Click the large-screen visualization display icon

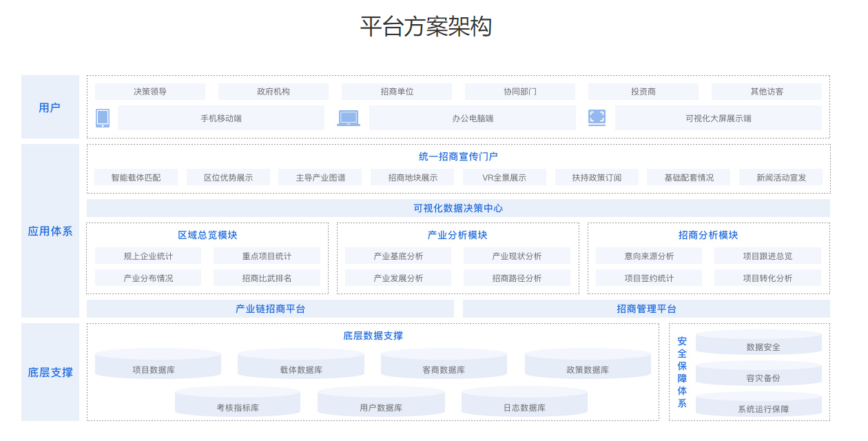click(x=597, y=118)
